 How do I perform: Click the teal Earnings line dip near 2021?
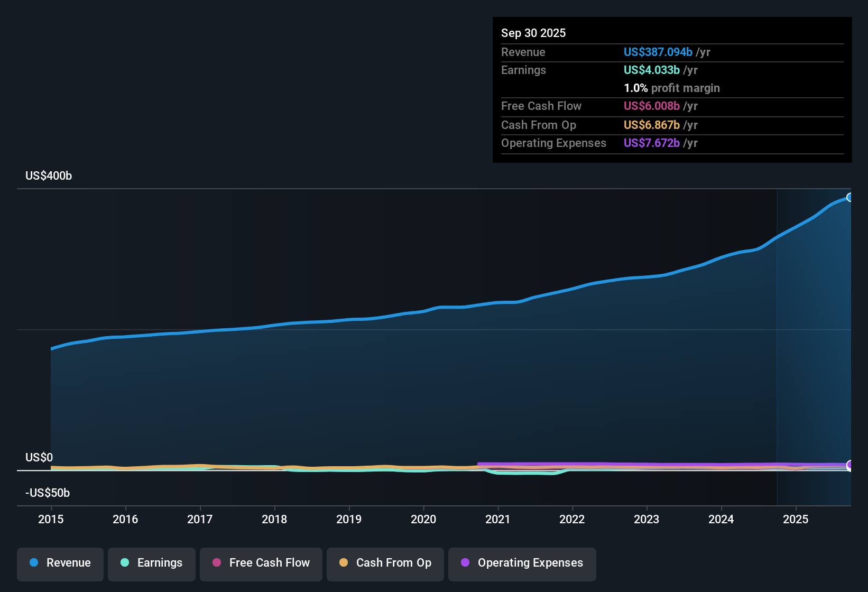(529, 474)
